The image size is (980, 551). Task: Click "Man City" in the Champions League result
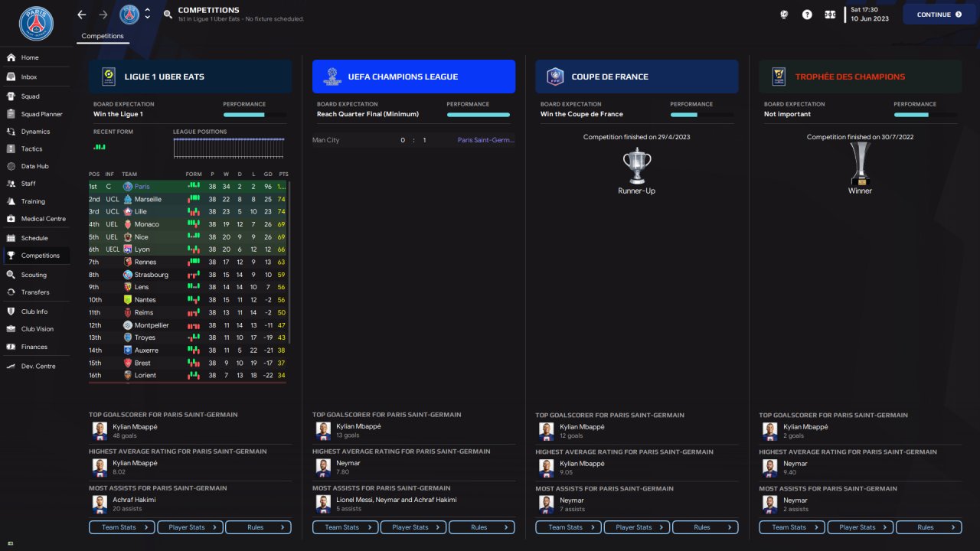point(326,140)
